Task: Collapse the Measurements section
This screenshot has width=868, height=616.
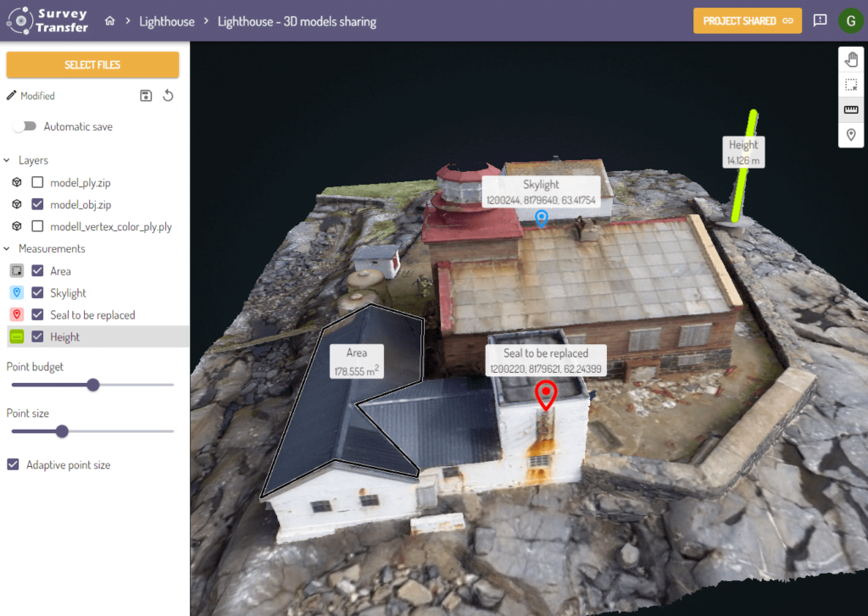Action: coord(8,248)
